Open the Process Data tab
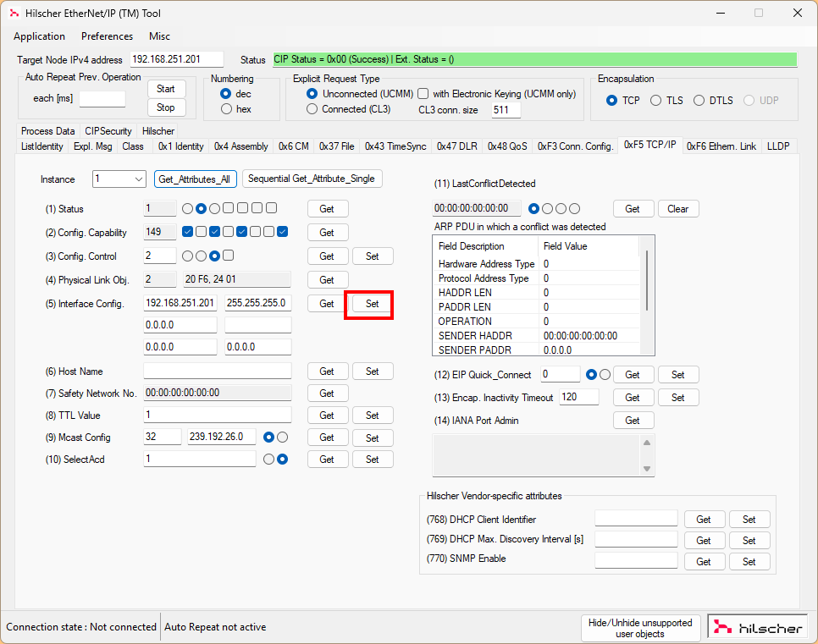 (48, 131)
